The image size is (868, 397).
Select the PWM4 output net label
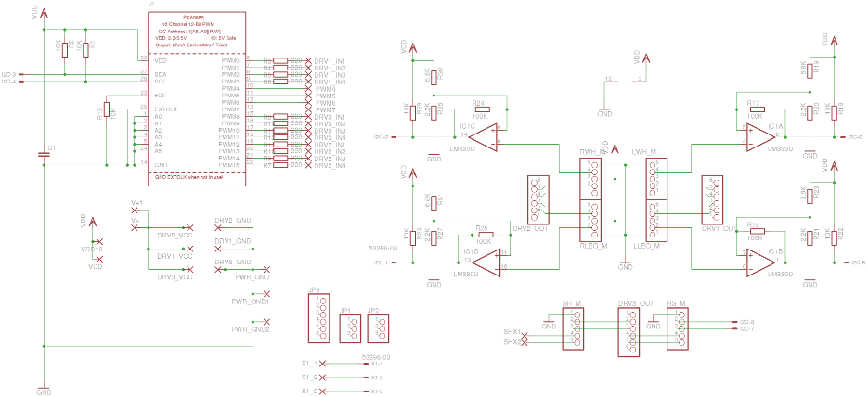pos(325,89)
